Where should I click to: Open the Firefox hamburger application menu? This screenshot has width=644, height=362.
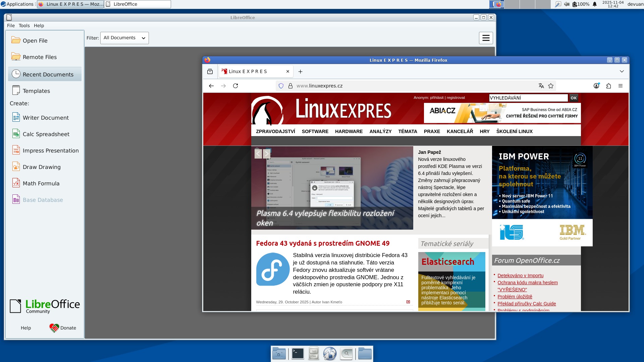pyautogui.click(x=621, y=86)
